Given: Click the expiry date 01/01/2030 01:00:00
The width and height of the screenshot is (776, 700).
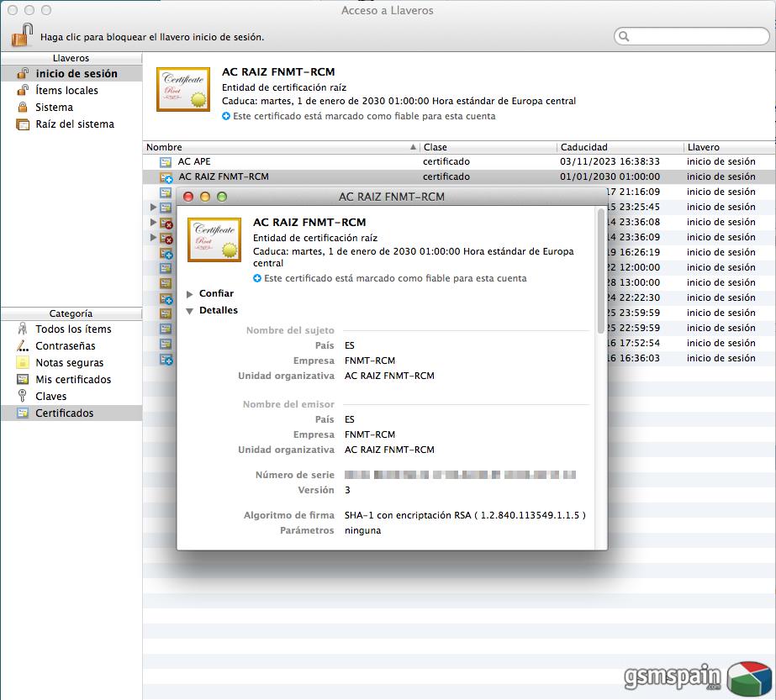Looking at the screenshot, I should [x=610, y=176].
